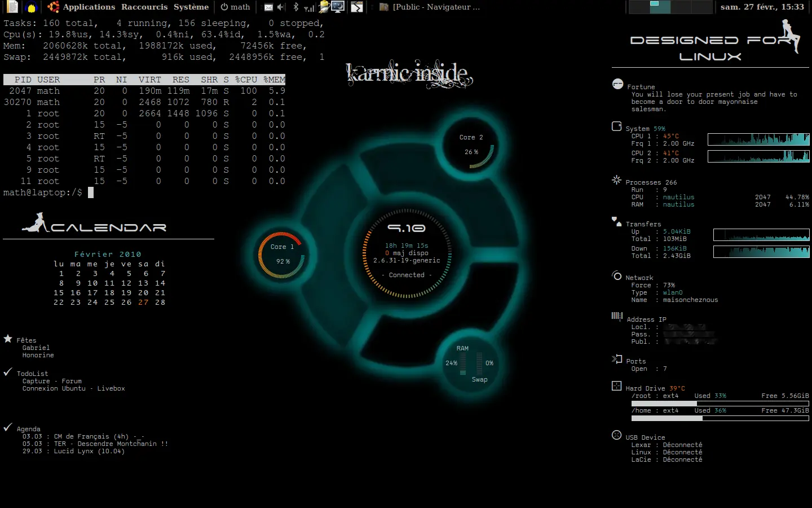This screenshot has width=812, height=508.
Task: Click the fortune message text
Action: pos(714,102)
